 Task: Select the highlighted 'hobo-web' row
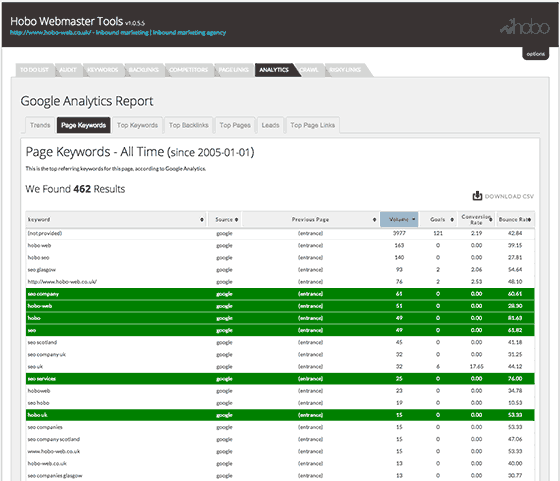point(280,306)
